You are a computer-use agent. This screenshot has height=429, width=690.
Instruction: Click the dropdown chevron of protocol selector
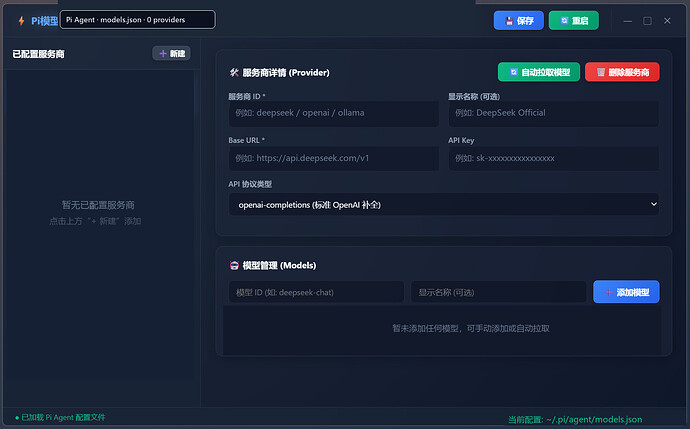653,204
